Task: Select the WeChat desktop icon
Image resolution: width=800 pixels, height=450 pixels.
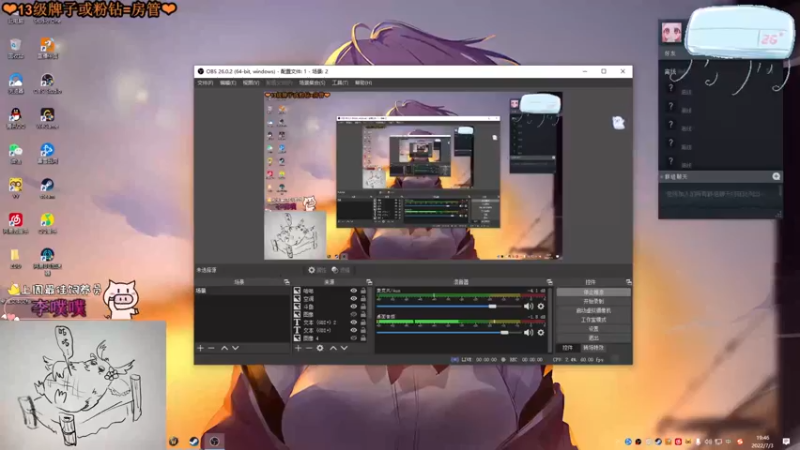Action: 15,153
